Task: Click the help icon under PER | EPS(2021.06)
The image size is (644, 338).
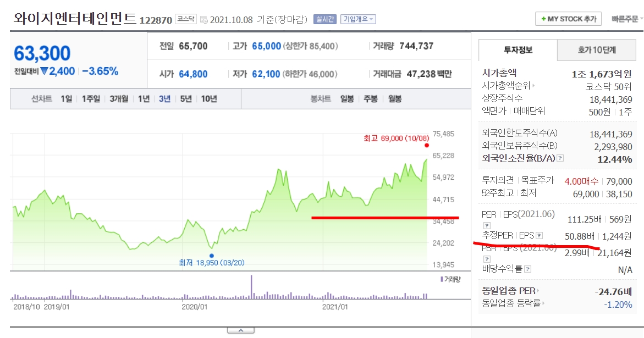Action: click(487, 225)
